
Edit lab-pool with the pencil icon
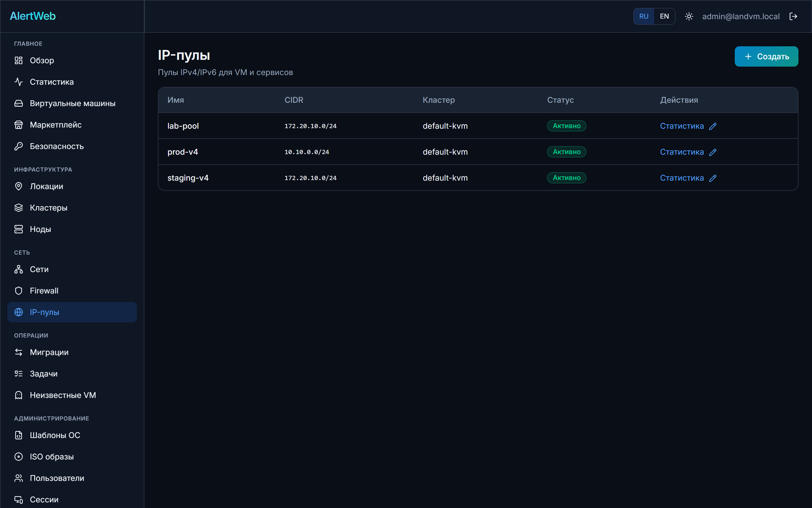coord(713,126)
